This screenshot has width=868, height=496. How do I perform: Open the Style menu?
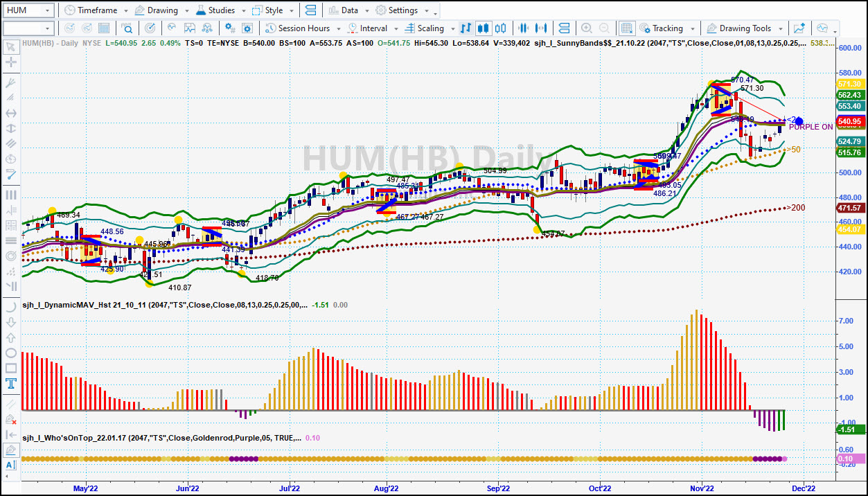point(272,10)
